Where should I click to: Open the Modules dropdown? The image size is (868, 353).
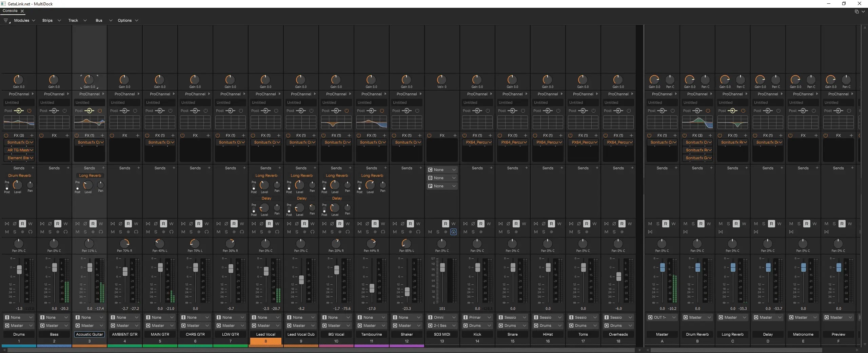coord(21,20)
